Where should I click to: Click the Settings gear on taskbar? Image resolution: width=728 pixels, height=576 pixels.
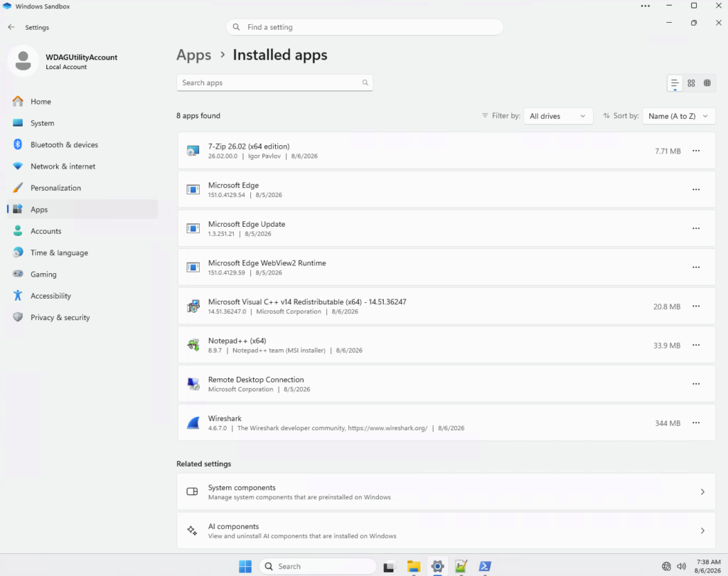click(x=437, y=566)
